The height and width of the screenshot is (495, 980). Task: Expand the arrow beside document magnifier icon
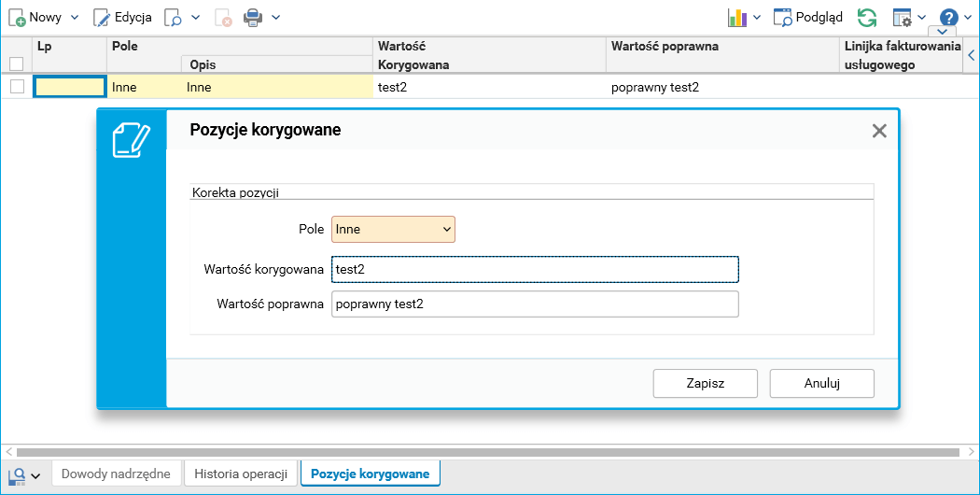(x=195, y=18)
